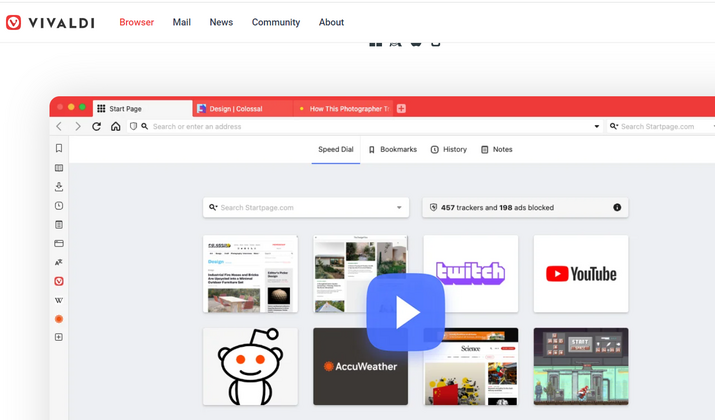Select the How This Photographer tab

pyautogui.click(x=343, y=109)
